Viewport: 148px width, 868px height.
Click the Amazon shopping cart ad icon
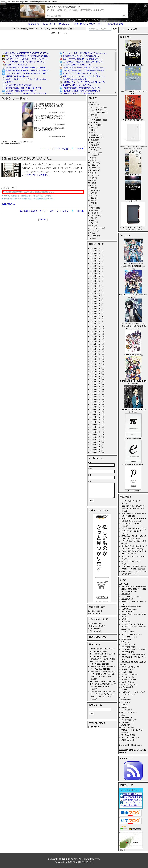[102, 585]
